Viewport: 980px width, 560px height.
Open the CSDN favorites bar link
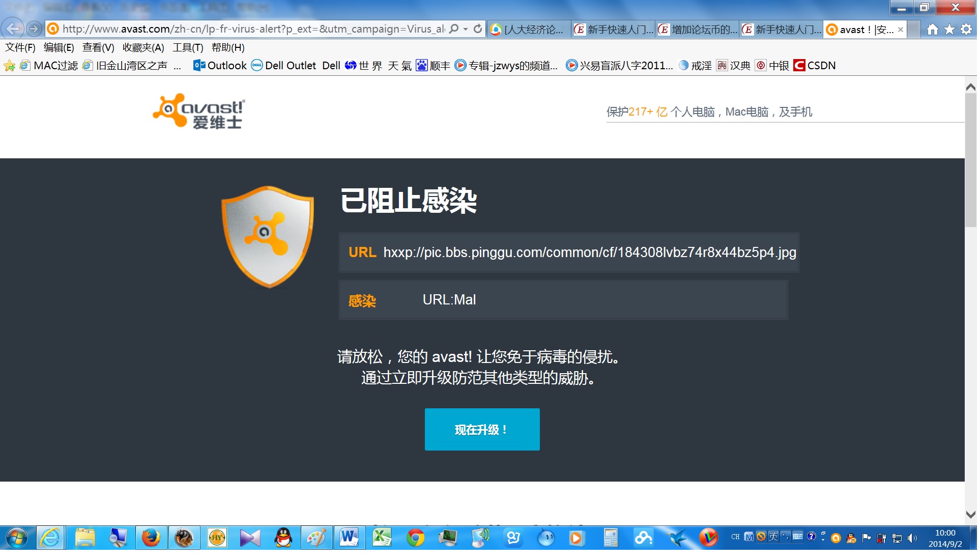[x=815, y=65]
